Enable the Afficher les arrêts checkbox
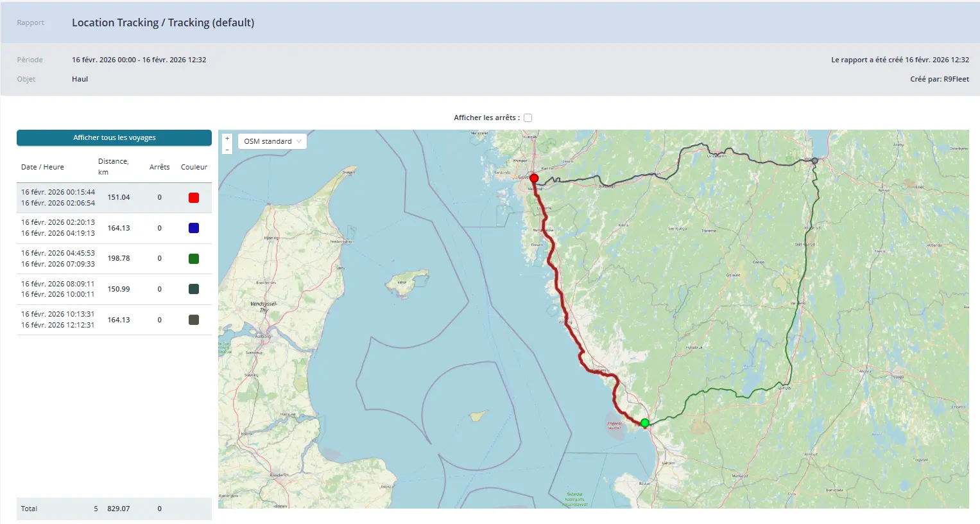The height and width of the screenshot is (524, 980). (528, 118)
